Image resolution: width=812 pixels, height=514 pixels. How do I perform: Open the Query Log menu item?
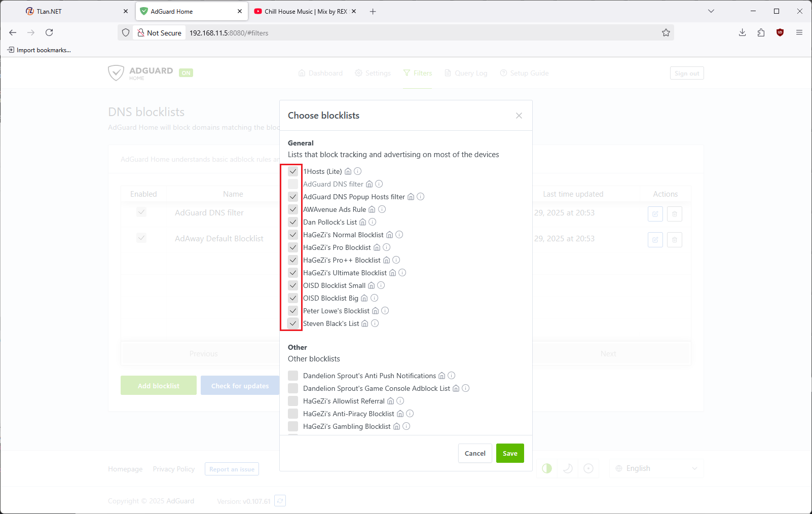[x=466, y=73]
